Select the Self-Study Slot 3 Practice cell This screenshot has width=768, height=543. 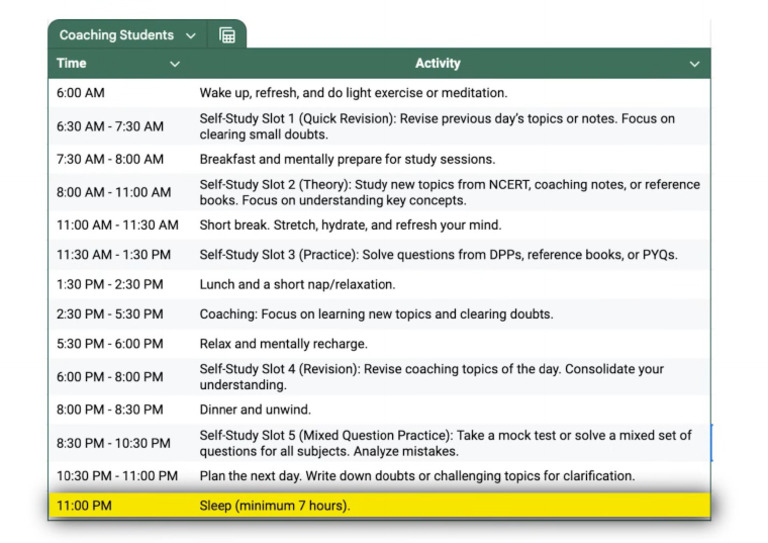point(451,255)
